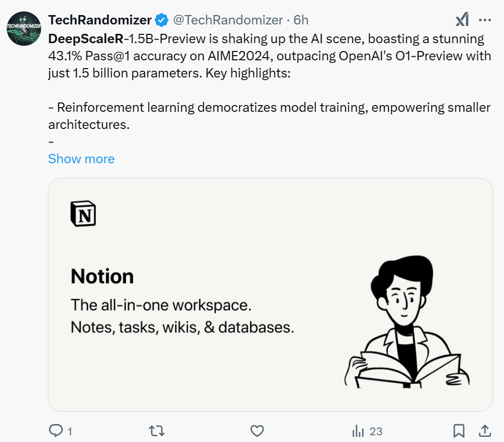Image resolution: width=504 pixels, height=442 pixels.
Task: Share the post via upload icon
Action: click(x=485, y=431)
